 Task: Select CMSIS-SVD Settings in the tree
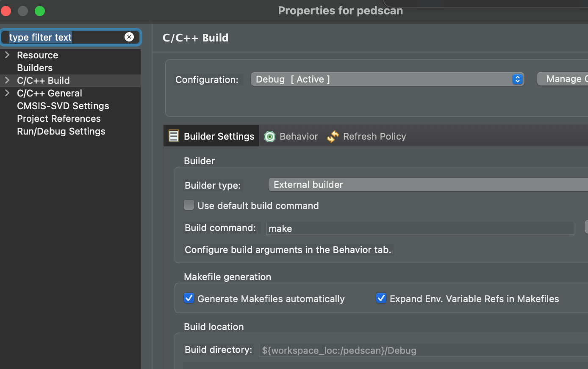tap(63, 106)
